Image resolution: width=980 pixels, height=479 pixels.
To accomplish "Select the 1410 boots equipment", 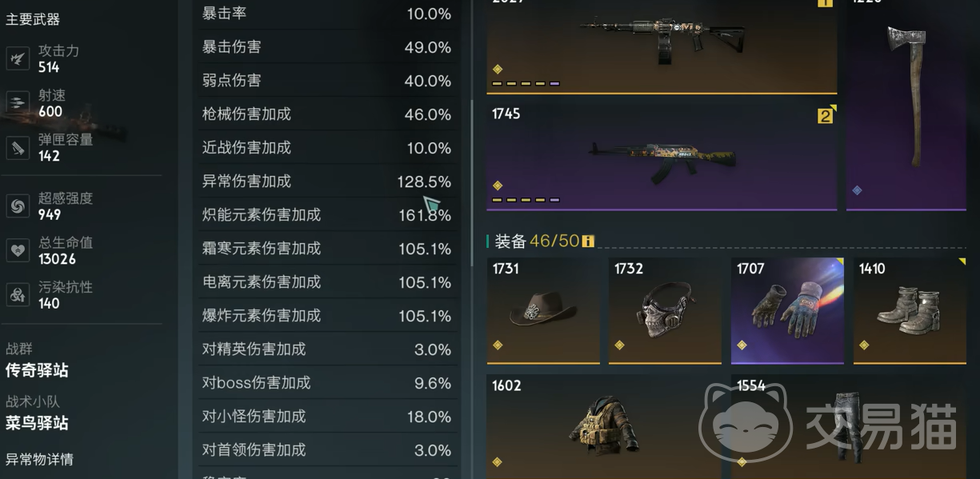I will pyautogui.click(x=910, y=311).
